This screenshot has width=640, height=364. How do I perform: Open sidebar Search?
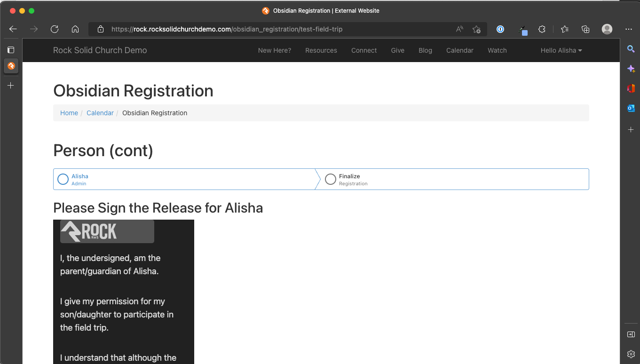(x=631, y=49)
